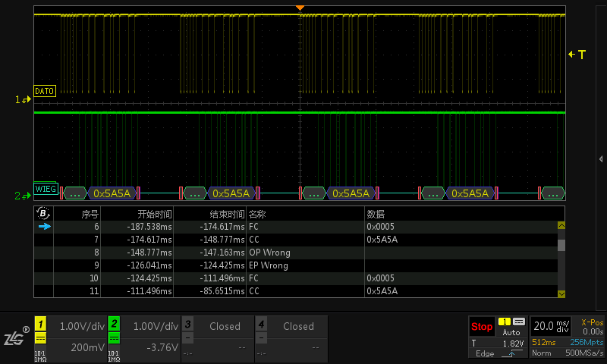The width and height of the screenshot is (607, 364).
Task: Select the channel 2 green indicator
Action: pyautogui.click(x=114, y=323)
